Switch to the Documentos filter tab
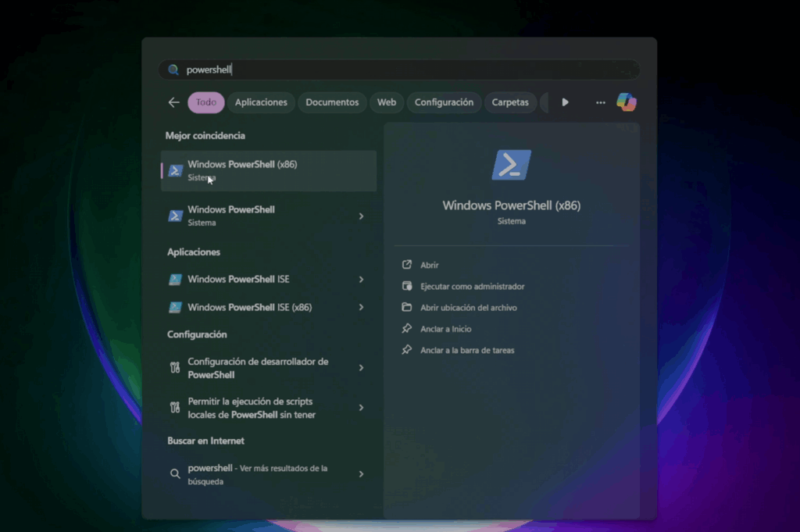This screenshot has width=800, height=532. click(332, 102)
